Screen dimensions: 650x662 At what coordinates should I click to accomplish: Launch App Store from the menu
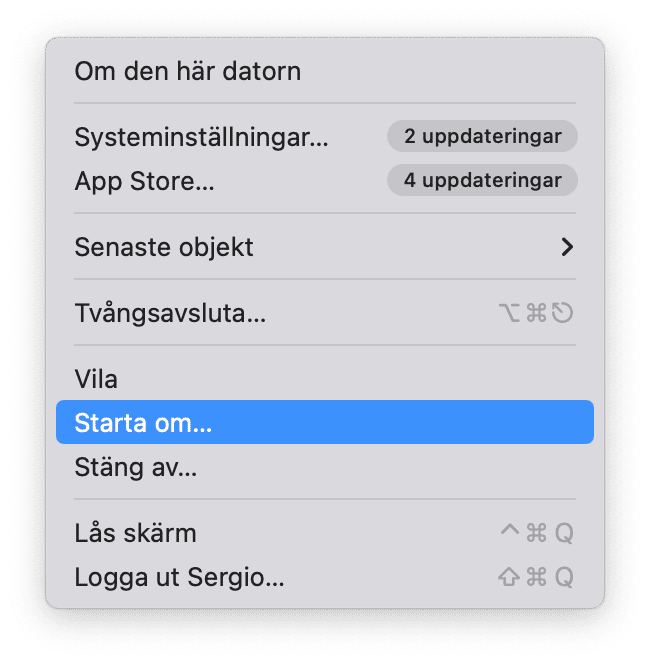tap(144, 182)
